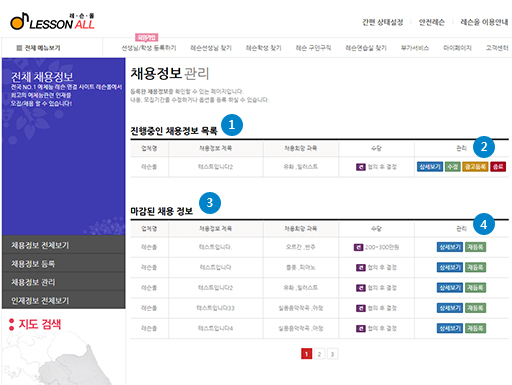This screenshot has height=385, width=512.
Task: Click pay-type badge in the 200~300만원 row
Action: tap(358, 247)
